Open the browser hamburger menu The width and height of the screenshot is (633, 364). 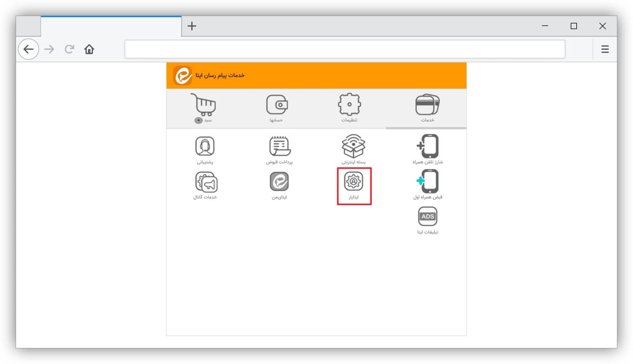[x=605, y=49]
